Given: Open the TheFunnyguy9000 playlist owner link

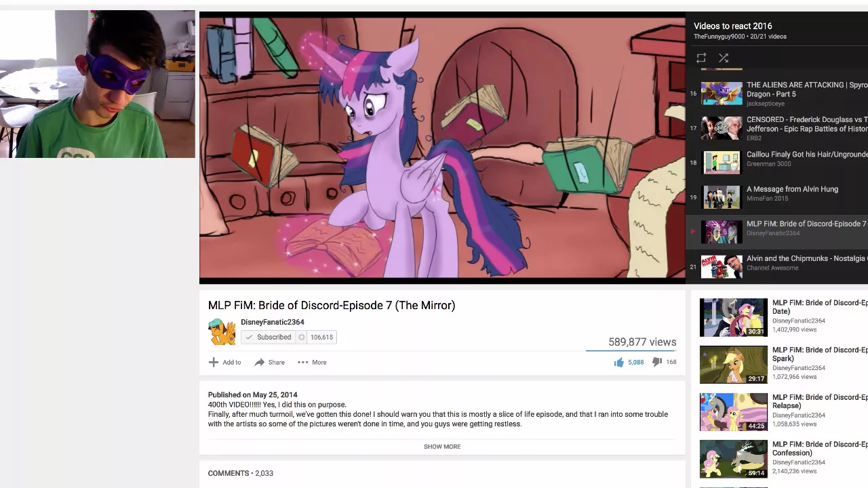Looking at the screenshot, I should [719, 37].
